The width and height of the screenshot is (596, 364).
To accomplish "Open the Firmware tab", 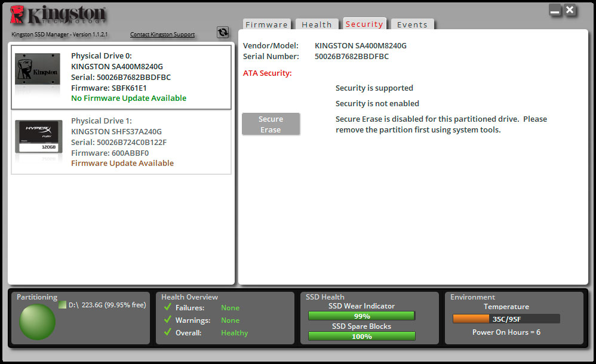I will pyautogui.click(x=267, y=24).
